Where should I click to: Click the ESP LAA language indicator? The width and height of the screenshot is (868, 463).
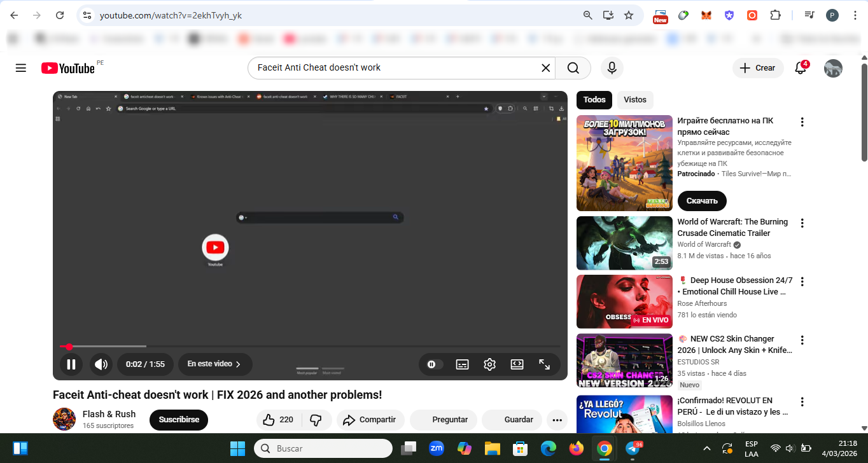(751, 448)
